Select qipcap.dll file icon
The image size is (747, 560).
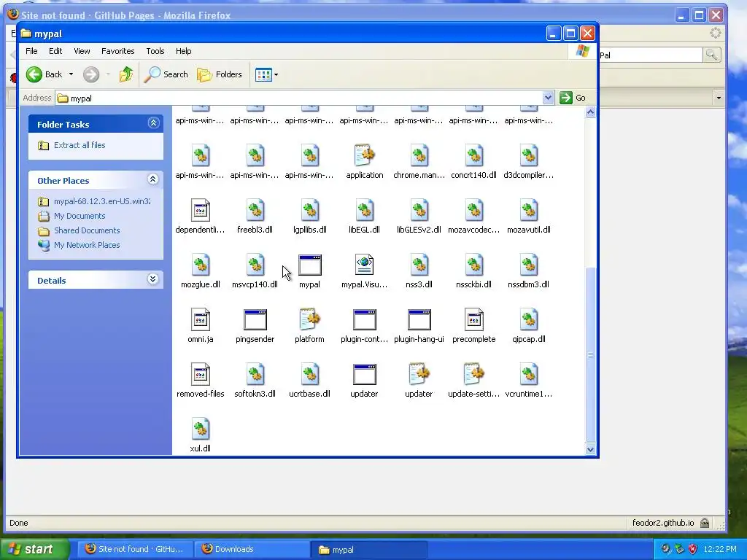(x=528, y=319)
